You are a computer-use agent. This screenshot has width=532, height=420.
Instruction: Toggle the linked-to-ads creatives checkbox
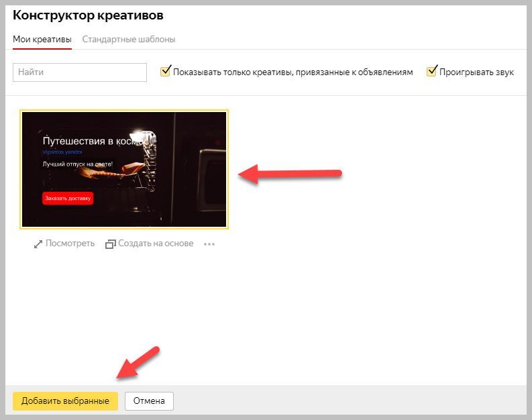[x=166, y=72]
